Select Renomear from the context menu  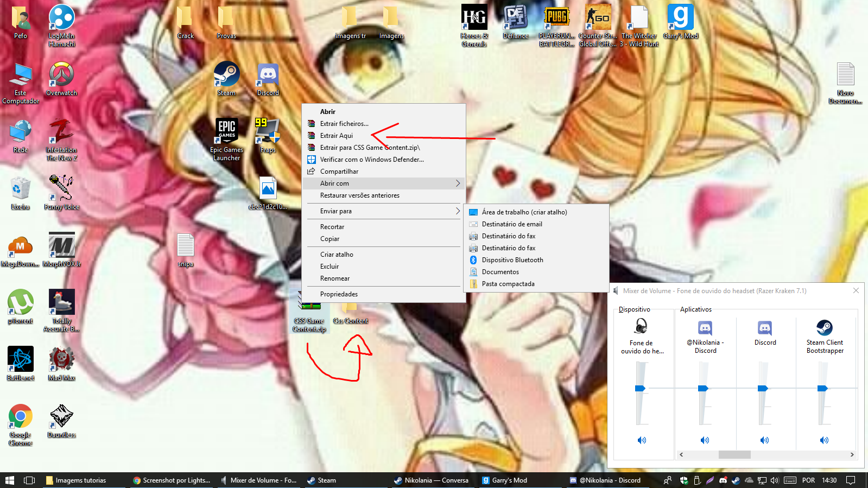(x=383, y=278)
